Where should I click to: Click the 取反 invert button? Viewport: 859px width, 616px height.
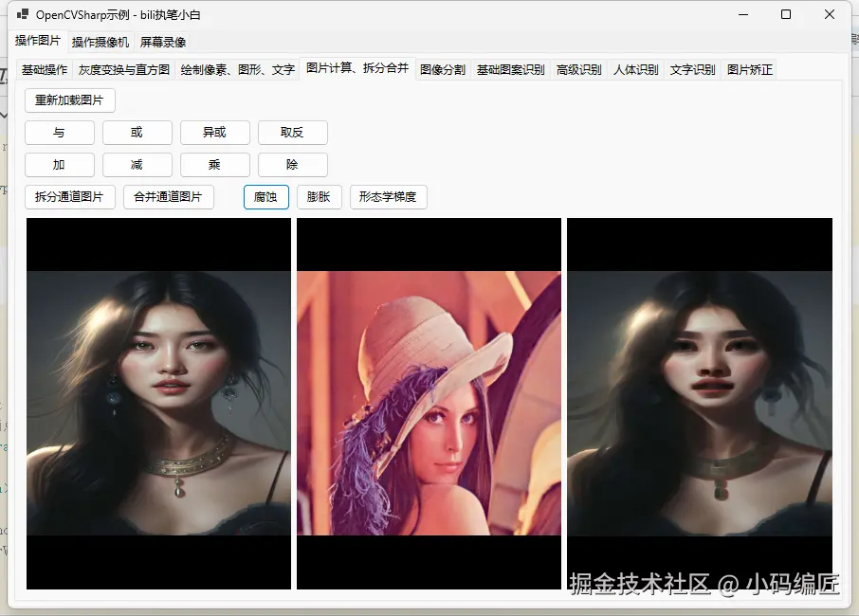click(x=293, y=133)
